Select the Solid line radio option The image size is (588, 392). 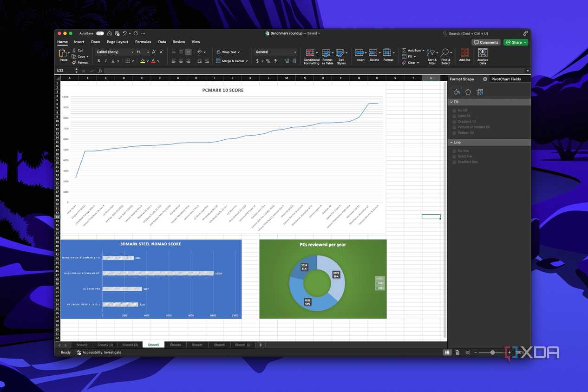pos(454,157)
